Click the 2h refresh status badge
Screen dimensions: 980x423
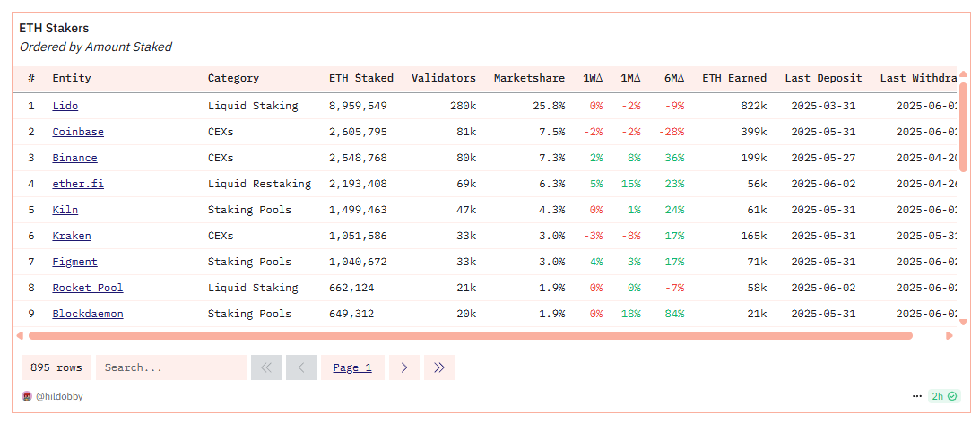(x=944, y=396)
